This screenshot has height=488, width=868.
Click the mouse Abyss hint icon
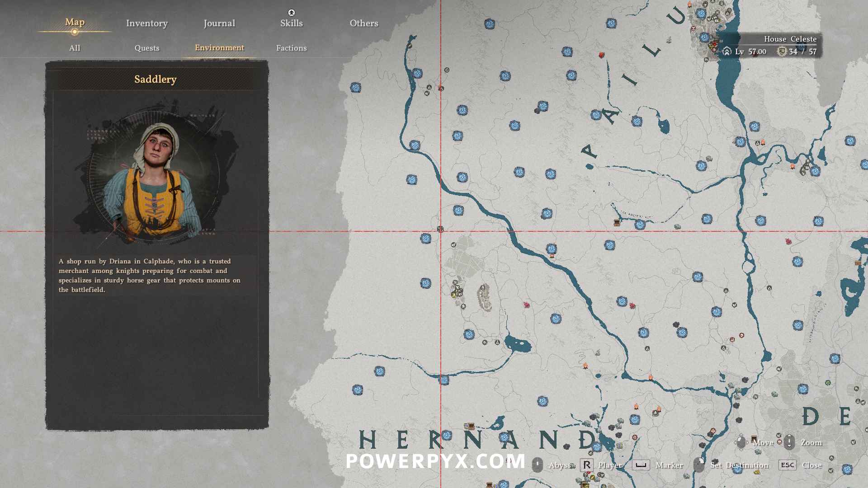537,465
